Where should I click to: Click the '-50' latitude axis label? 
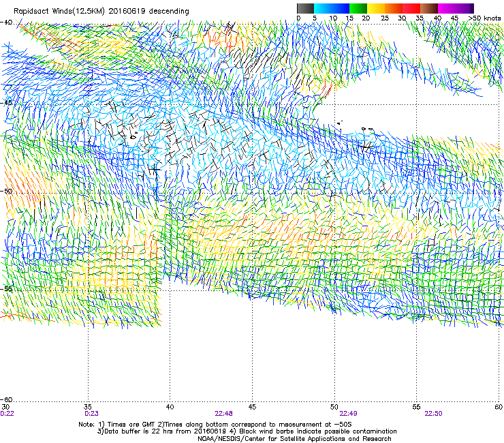coord(6,191)
